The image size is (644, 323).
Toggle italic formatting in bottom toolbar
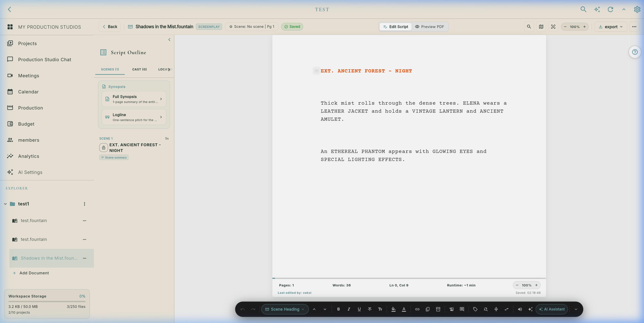tap(349, 309)
